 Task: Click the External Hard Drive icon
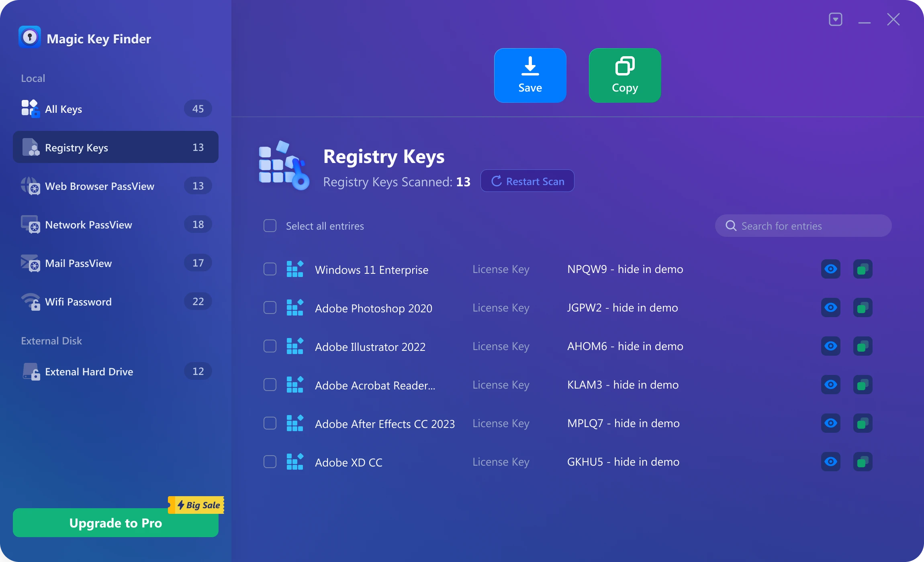pos(30,371)
